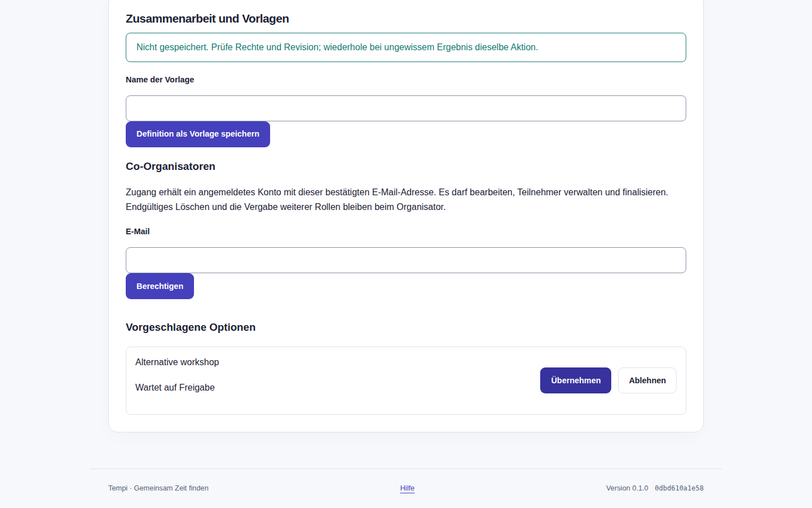Click the 'Wartet auf Freigabe' status text
This screenshot has height=508, width=812.
(x=175, y=388)
